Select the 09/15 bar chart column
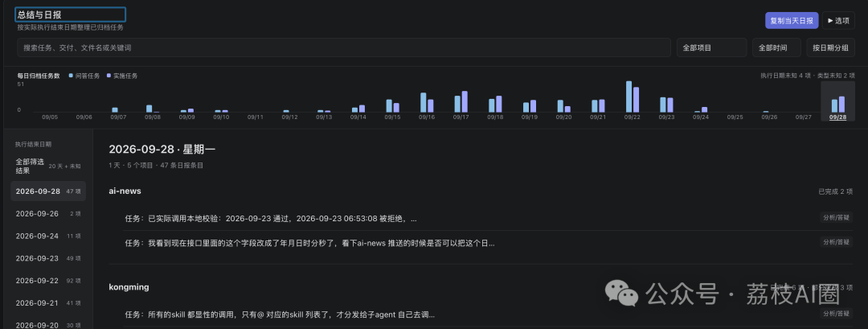This screenshot has height=329, width=868. coord(392,101)
